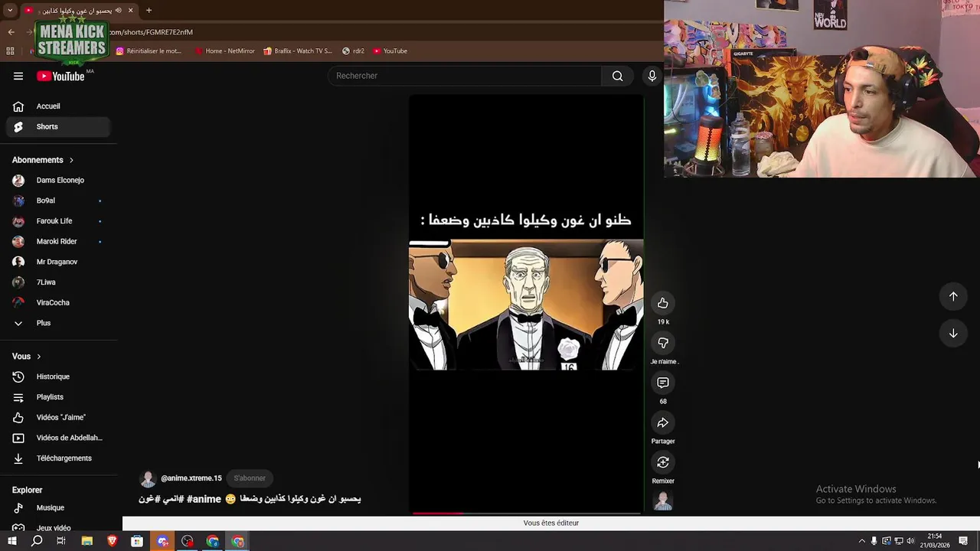The width and height of the screenshot is (980, 551).
Task: Open Brave browser from taskbar
Action: tap(113, 541)
